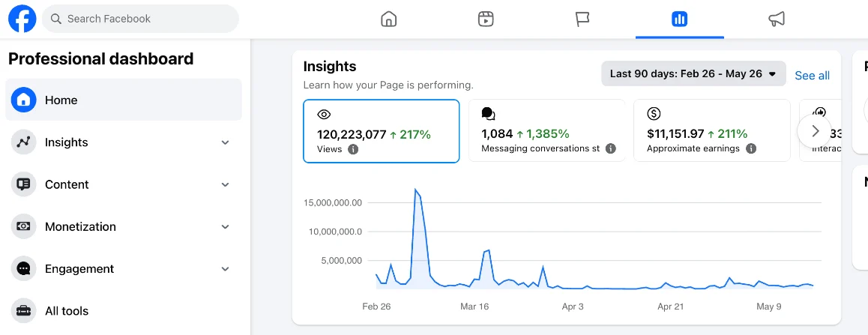Open the Last 90 days date range dropdown

pyautogui.click(x=693, y=73)
